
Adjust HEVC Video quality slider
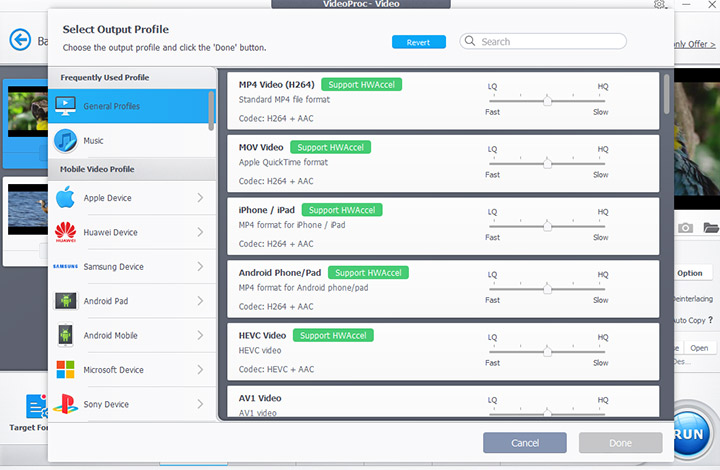[x=547, y=352]
